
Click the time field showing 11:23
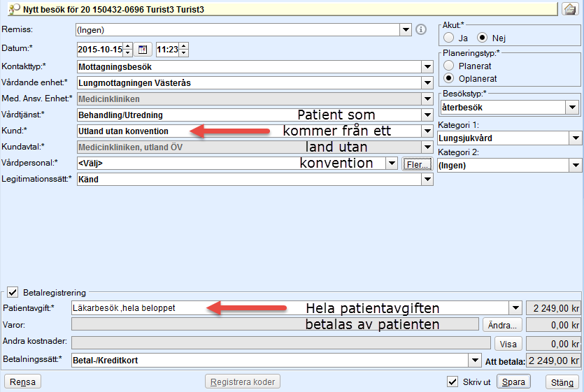point(168,49)
